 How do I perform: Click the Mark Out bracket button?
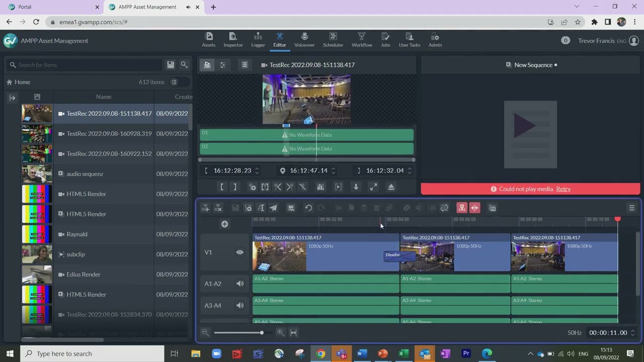[235, 187]
